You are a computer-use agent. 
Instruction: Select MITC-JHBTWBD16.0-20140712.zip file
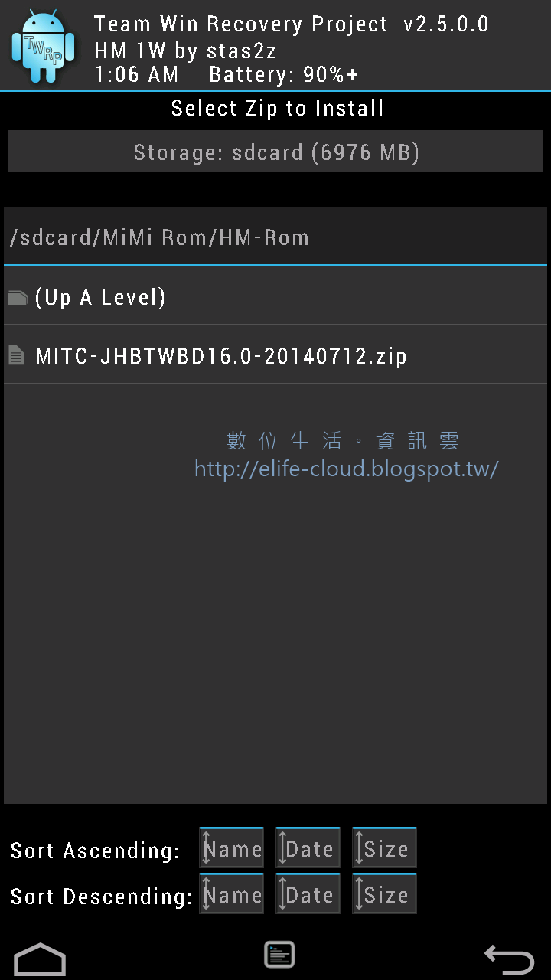[275, 355]
